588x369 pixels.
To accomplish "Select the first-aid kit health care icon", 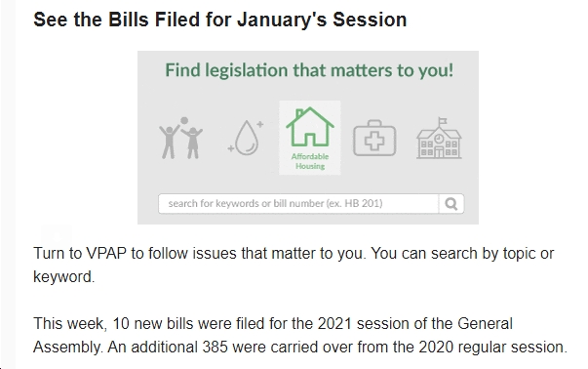I will click(x=374, y=138).
